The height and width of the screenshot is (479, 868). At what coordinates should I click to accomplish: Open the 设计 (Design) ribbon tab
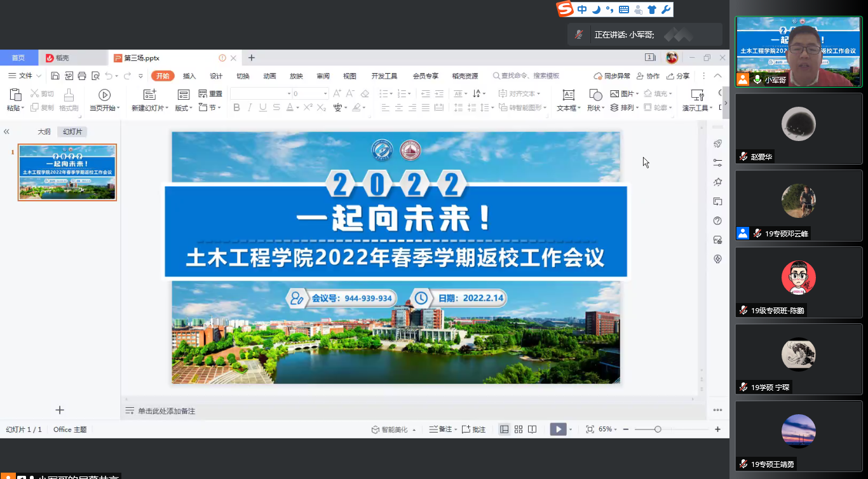(x=216, y=76)
